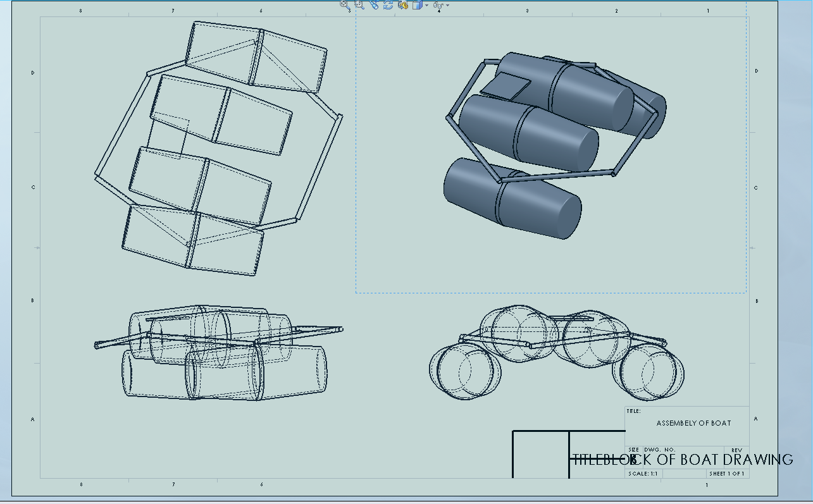Click the Previous View icon
Screen dimensions: 813x504
tap(374, 5)
